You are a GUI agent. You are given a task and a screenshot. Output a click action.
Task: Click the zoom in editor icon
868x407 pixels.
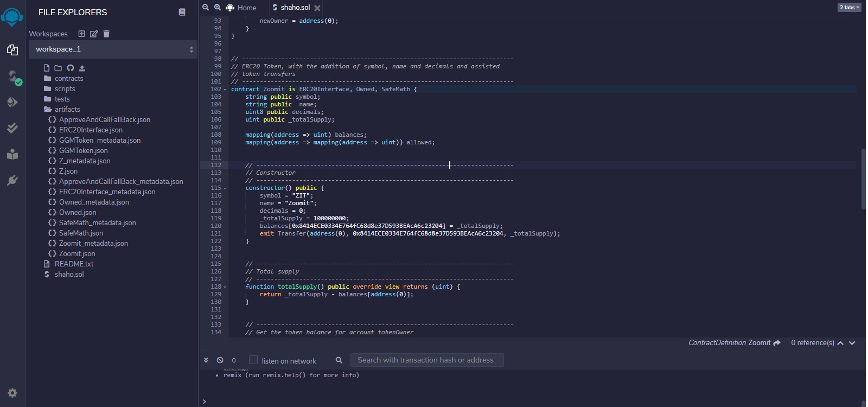pos(217,8)
